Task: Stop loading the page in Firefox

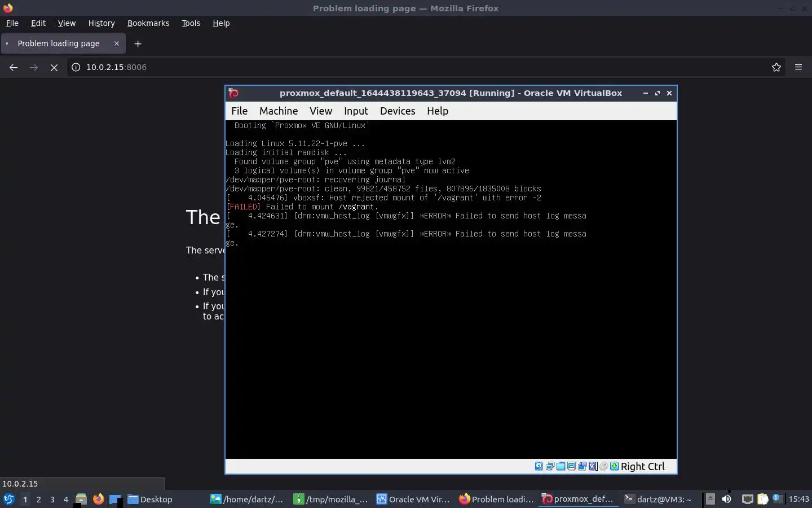Action: click(x=54, y=67)
